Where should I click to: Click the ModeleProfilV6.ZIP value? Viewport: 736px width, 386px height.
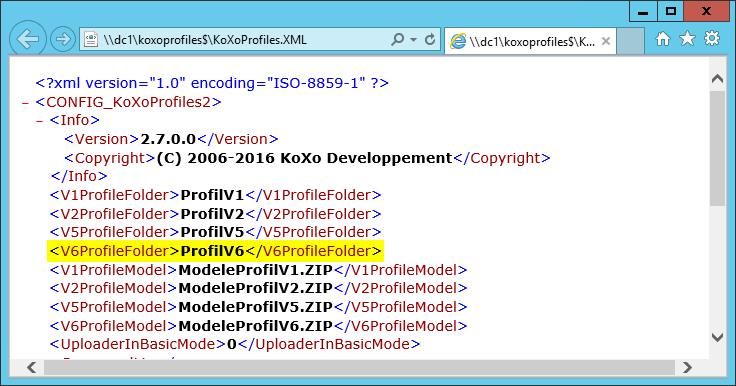pos(255,326)
